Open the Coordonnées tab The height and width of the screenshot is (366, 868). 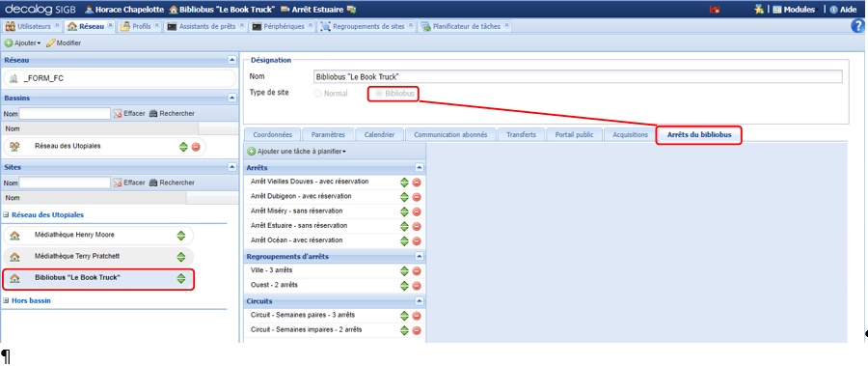(x=272, y=135)
